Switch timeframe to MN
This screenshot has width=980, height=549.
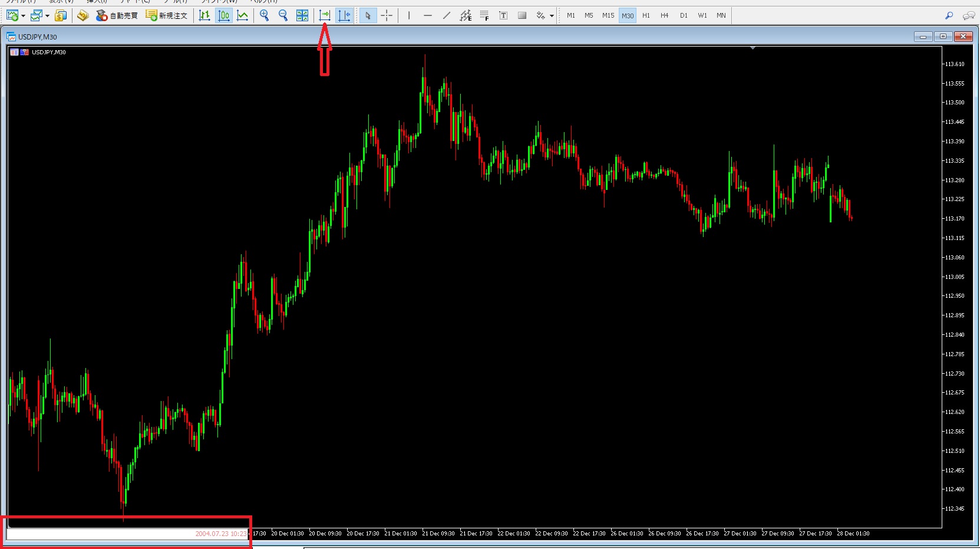pyautogui.click(x=721, y=15)
